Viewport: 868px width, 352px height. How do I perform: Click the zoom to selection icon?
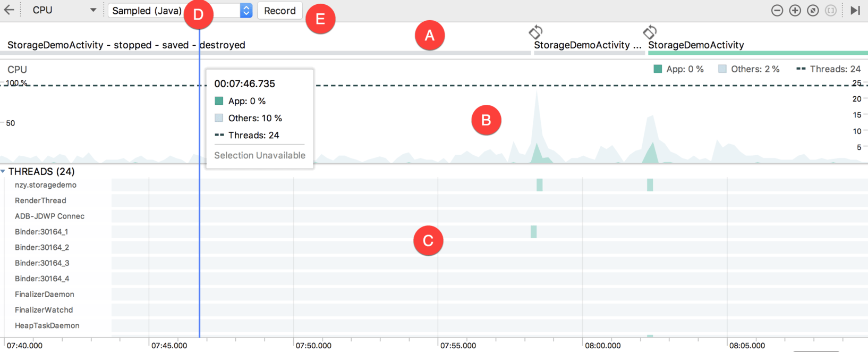point(831,11)
